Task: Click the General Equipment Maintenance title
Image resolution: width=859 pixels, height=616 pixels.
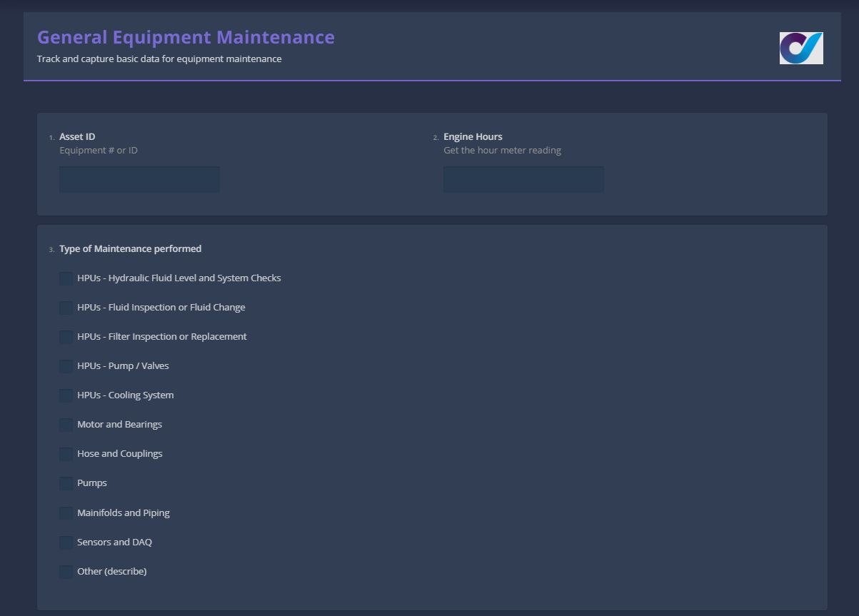Action: coord(186,36)
